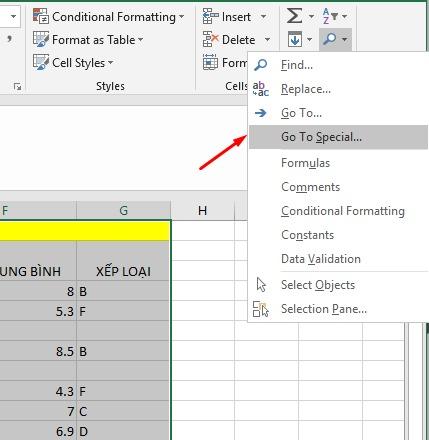Image resolution: width=429 pixels, height=440 pixels.
Task: Click the Cell Styles icon
Action: (41, 62)
